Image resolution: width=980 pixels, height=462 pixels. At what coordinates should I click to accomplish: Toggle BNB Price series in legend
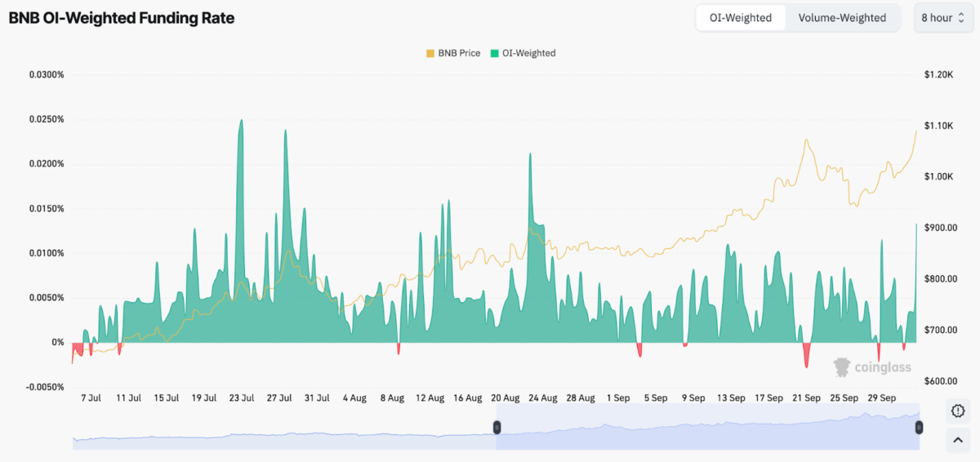[453, 53]
